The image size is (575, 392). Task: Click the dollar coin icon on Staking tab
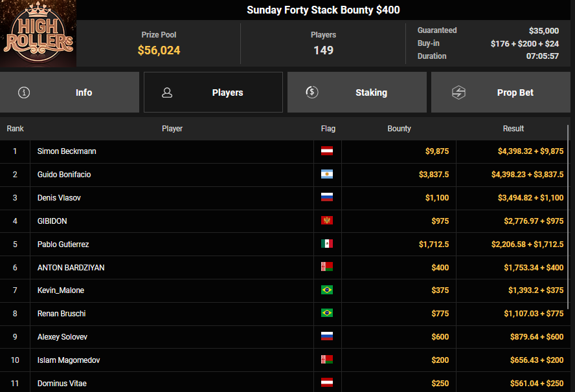pos(311,93)
